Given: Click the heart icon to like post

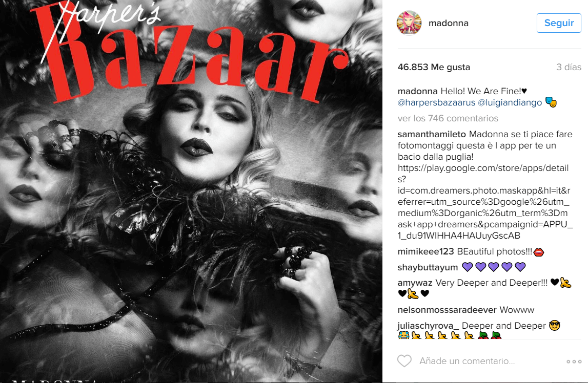Looking at the screenshot, I should 404,361.
